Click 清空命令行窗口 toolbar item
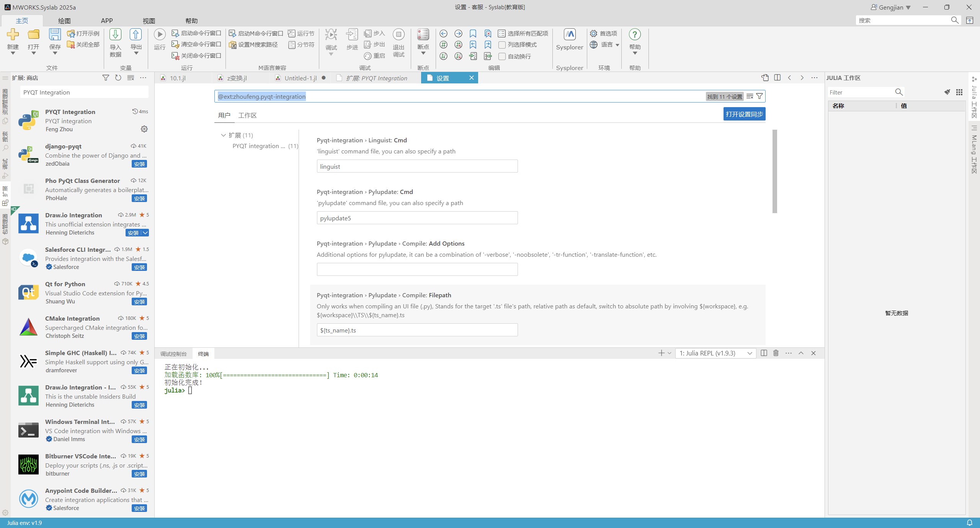The image size is (980, 528). [x=196, y=44]
